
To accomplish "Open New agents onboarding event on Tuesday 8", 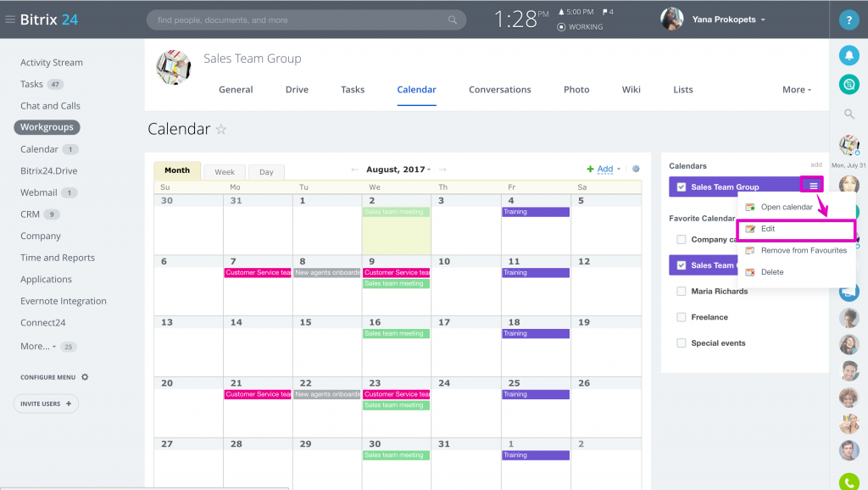I will click(327, 273).
